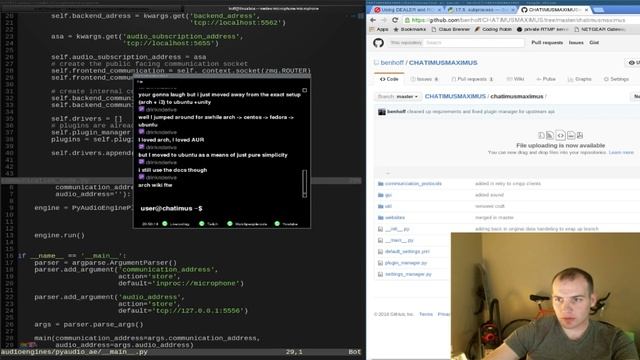Open the benhoff user link
640x360 pixels.
pyautogui.click(x=392, y=62)
